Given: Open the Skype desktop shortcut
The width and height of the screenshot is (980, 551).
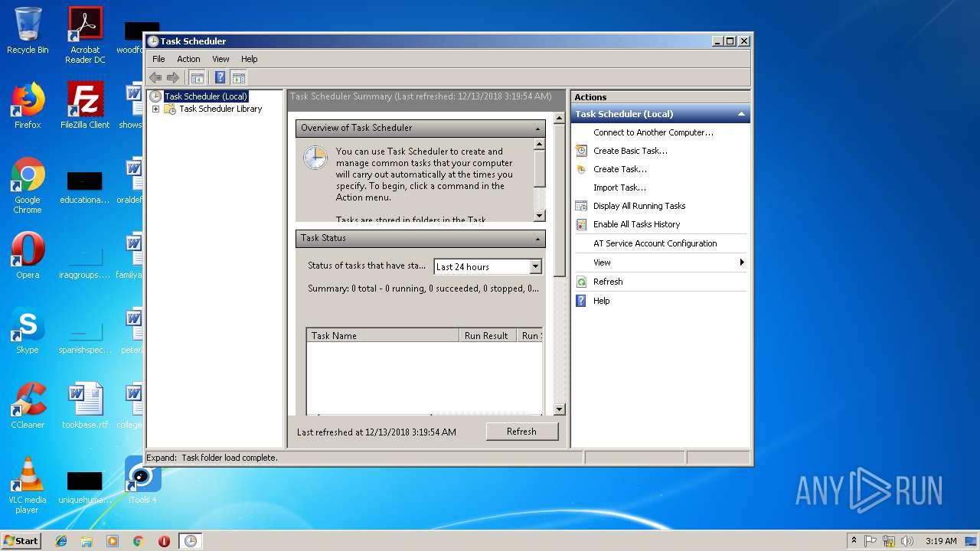Looking at the screenshot, I should coord(28,331).
